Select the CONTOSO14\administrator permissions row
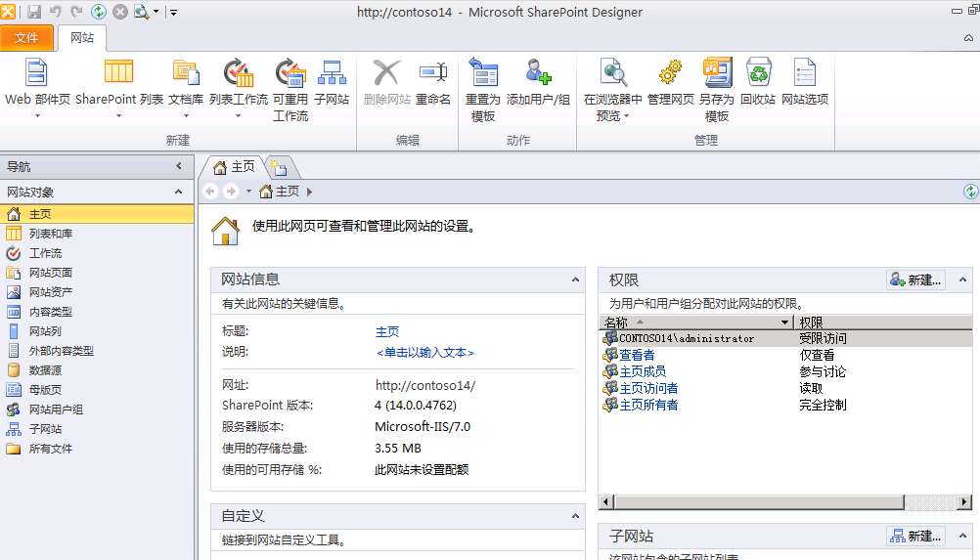The image size is (980, 560). click(x=785, y=338)
